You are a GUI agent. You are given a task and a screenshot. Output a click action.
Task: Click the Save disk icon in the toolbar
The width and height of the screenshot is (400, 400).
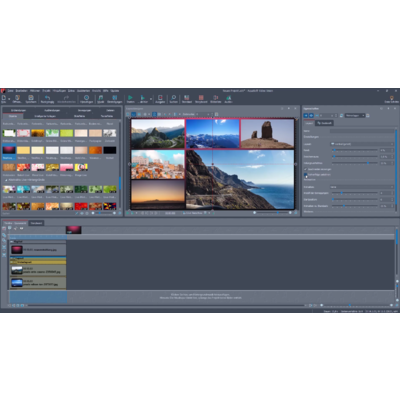[31, 99]
